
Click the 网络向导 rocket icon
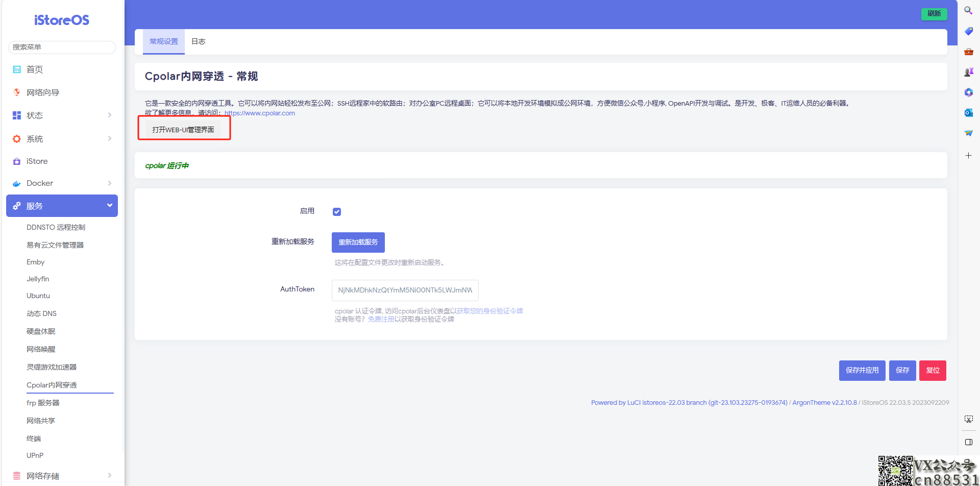point(17,92)
